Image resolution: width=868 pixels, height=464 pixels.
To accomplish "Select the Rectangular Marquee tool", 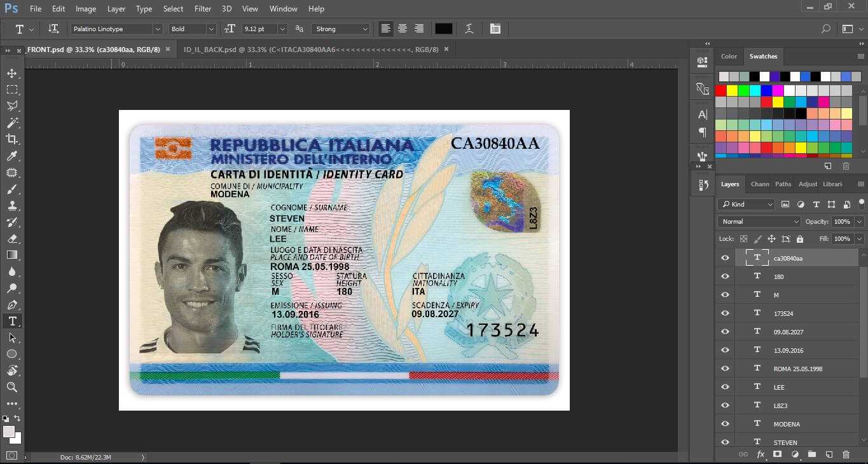I will (x=12, y=90).
